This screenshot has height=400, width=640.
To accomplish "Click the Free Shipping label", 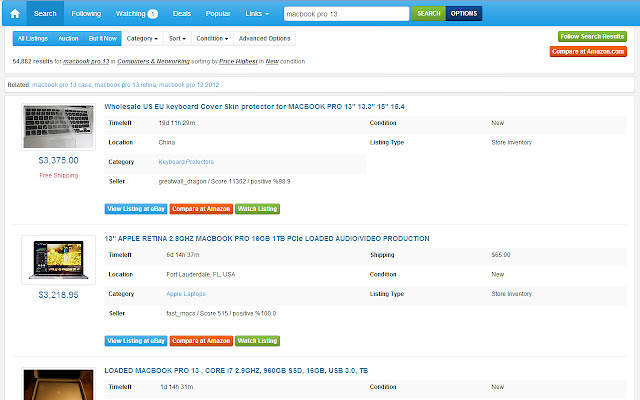I will (x=59, y=176).
